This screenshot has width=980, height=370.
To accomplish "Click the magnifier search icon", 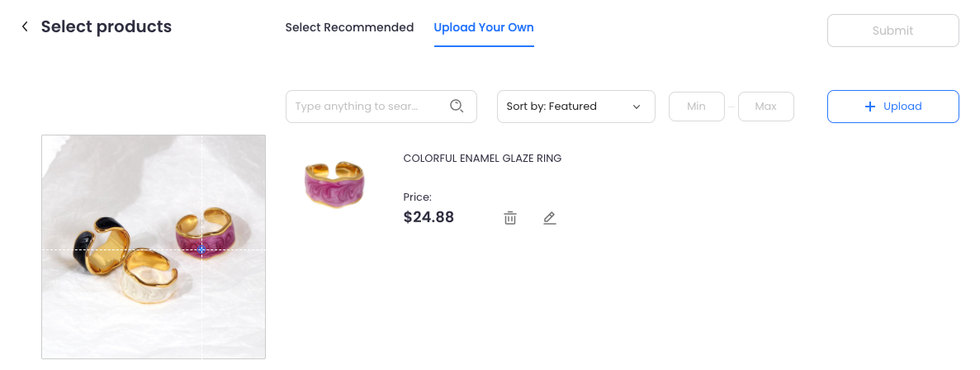I will [x=457, y=107].
